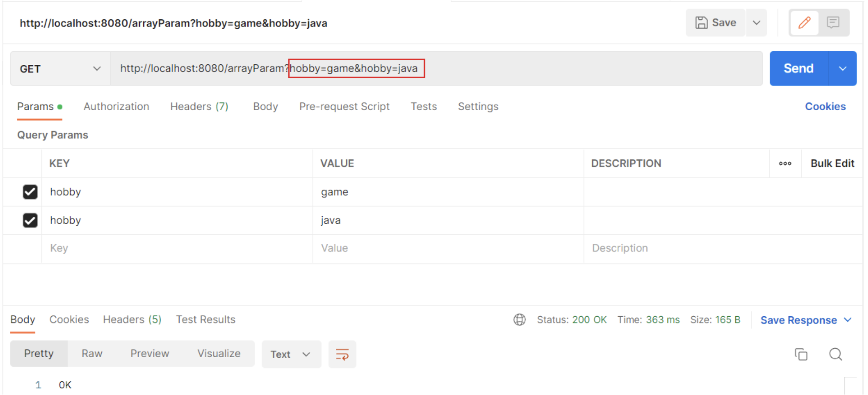Switch to the Authorization tab
Image resolution: width=868 pixels, height=395 pixels.
pyautogui.click(x=116, y=107)
